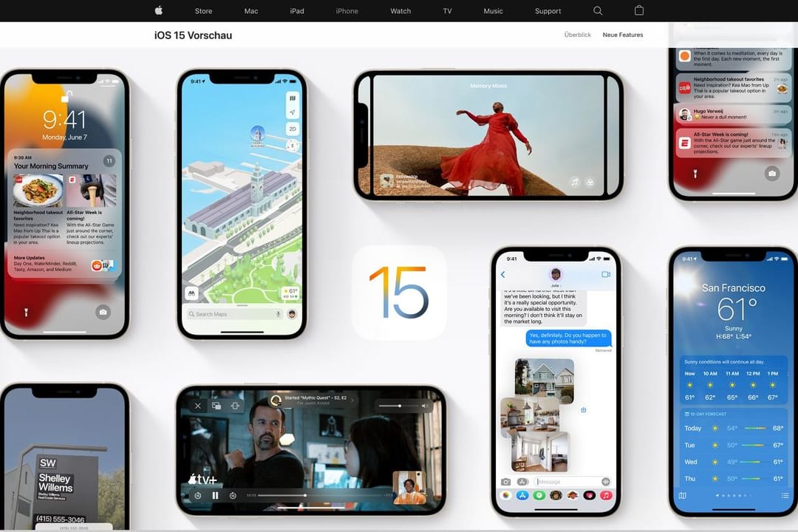Screen dimensions: 798x532
Task: Tap the location arrow icon in Maps
Action: click(x=293, y=112)
